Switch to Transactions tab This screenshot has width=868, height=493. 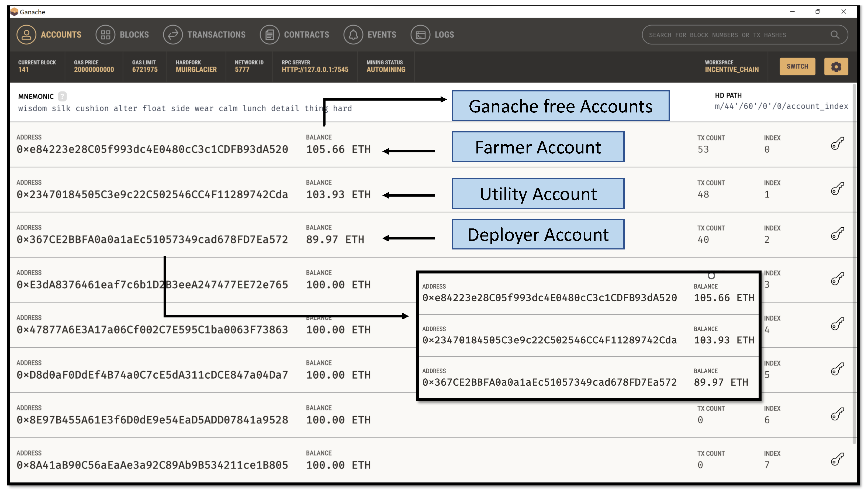point(205,35)
